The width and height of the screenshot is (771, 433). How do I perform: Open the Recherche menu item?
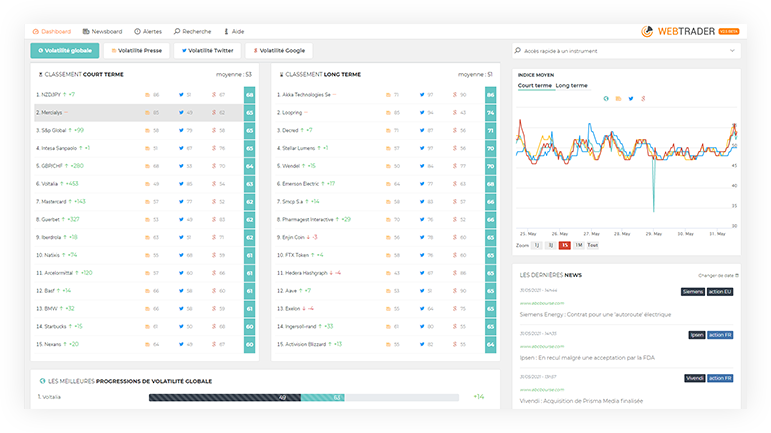192,31
